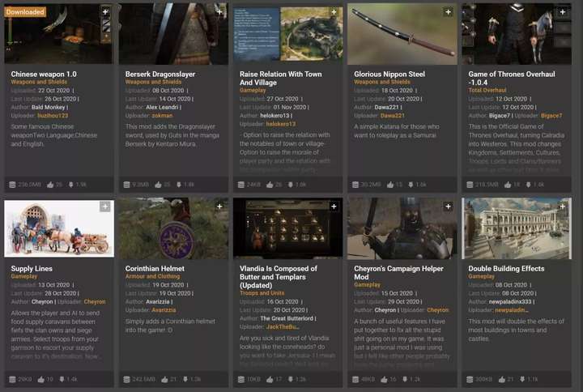This screenshot has width=583, height=392.
Task: Click plus icon on Cheyron's Campaign Helper card
Action: (x=449, y=207)
